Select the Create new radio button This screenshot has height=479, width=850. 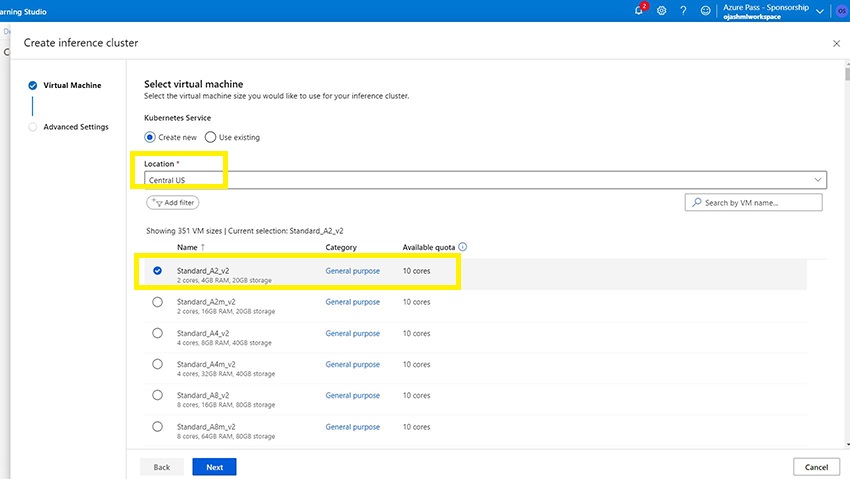(x=150, y=137)
